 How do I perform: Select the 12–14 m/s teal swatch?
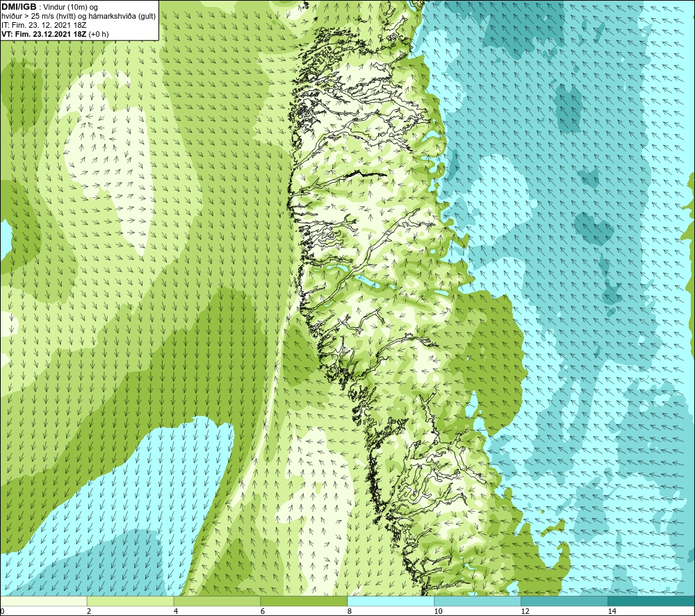tap(564, 601)
